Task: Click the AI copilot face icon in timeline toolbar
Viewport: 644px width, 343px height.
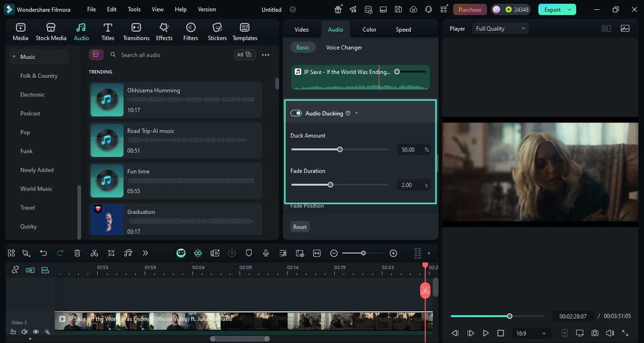Action: (x=181, y=253)
